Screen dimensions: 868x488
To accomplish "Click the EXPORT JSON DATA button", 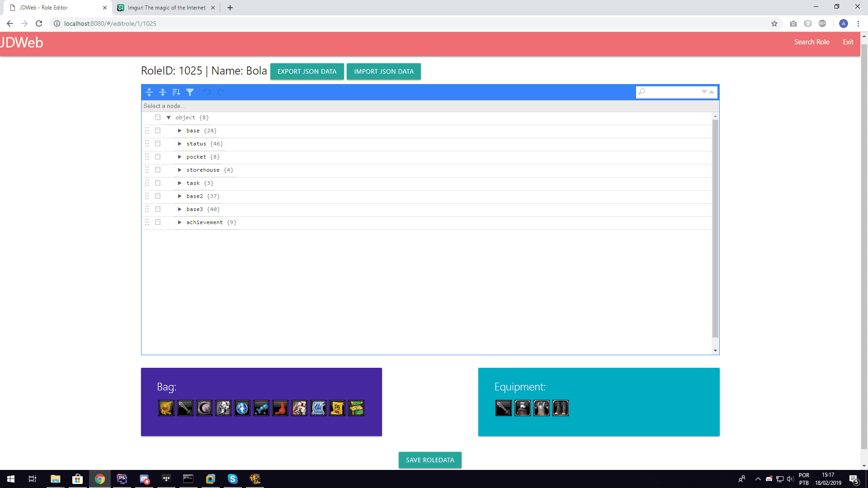I will click(307, 71).
